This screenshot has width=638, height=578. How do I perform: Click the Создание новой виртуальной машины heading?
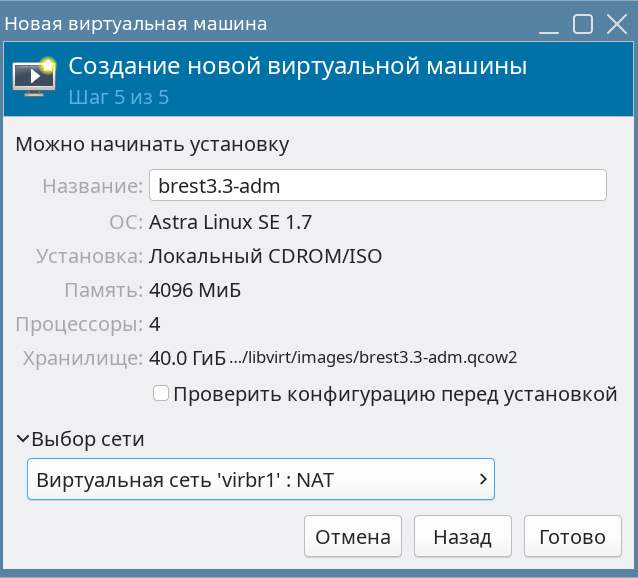point(297,68)
